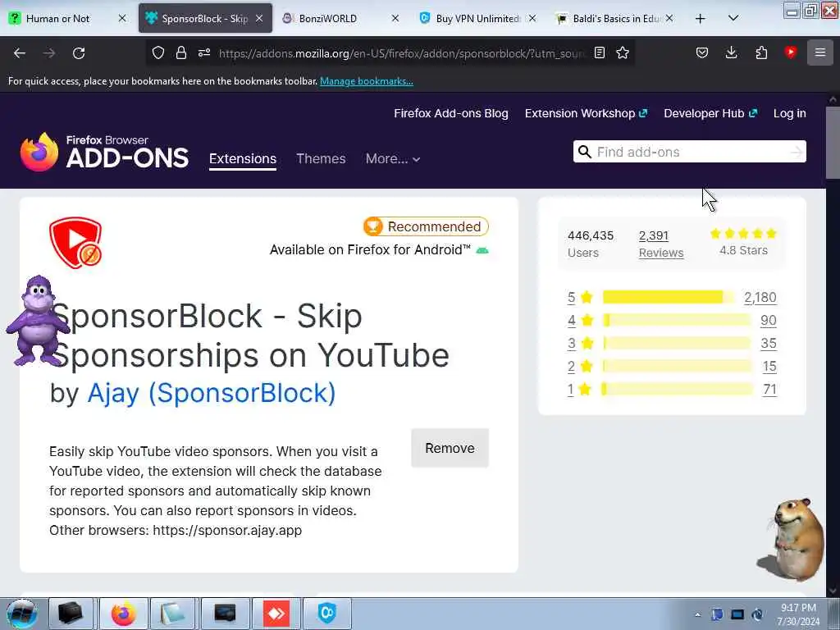Image resolution: width=840 pixels, height=630 pixels.
Task: Open the Extension Workshop link
Action: pyautogui.click(x=586, y=113)
